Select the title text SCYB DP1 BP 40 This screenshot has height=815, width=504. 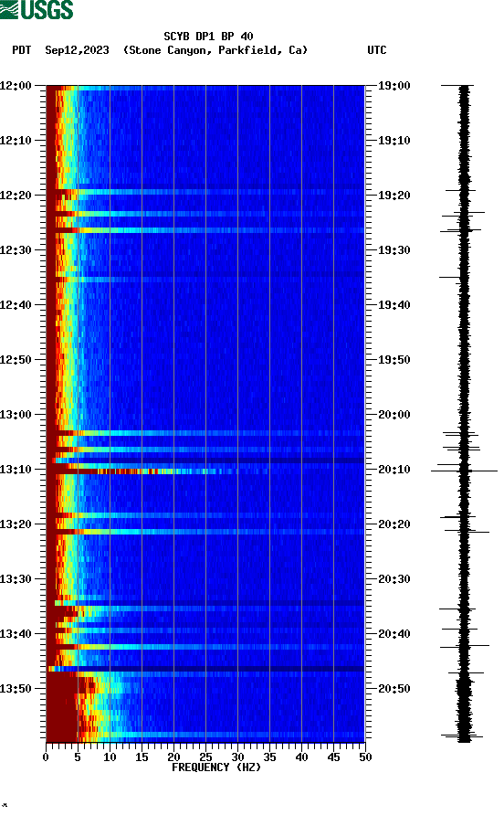coord(208,37)
